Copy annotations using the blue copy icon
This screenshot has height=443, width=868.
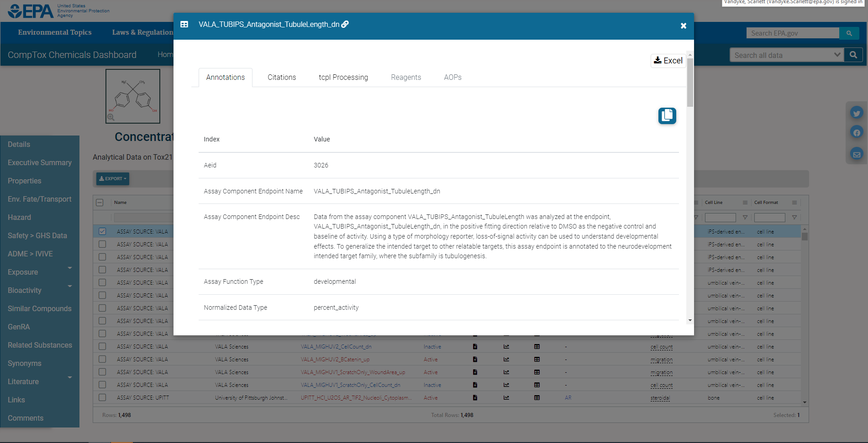[667, 116]
